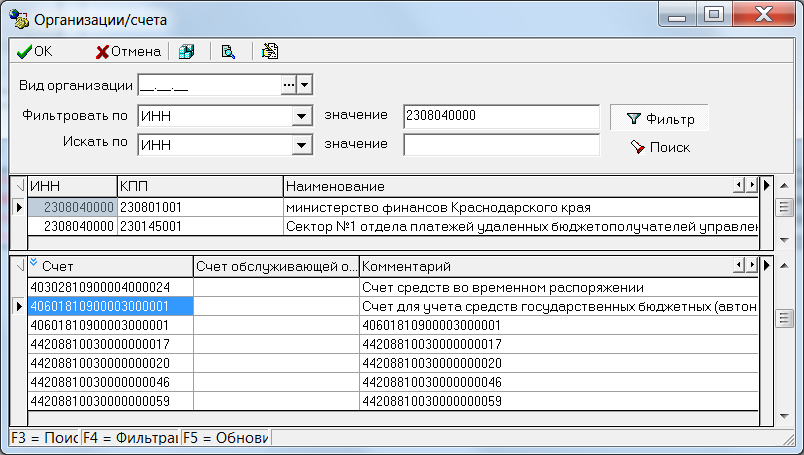Click the expand arrow right of Комментарий header
Screen dimensions: 804x455
point(765,266)
